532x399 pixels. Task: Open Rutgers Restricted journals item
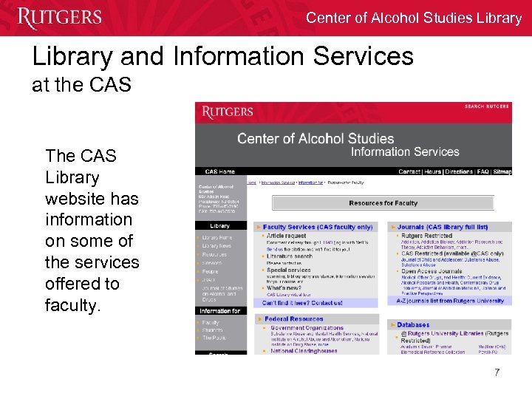[x=426, y=236]
